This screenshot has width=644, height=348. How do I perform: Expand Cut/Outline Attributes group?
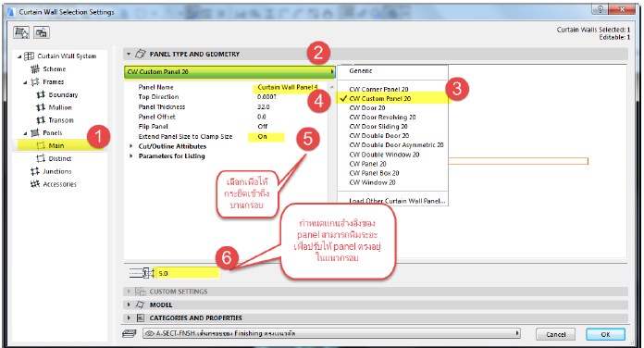[x=131, y=146]
